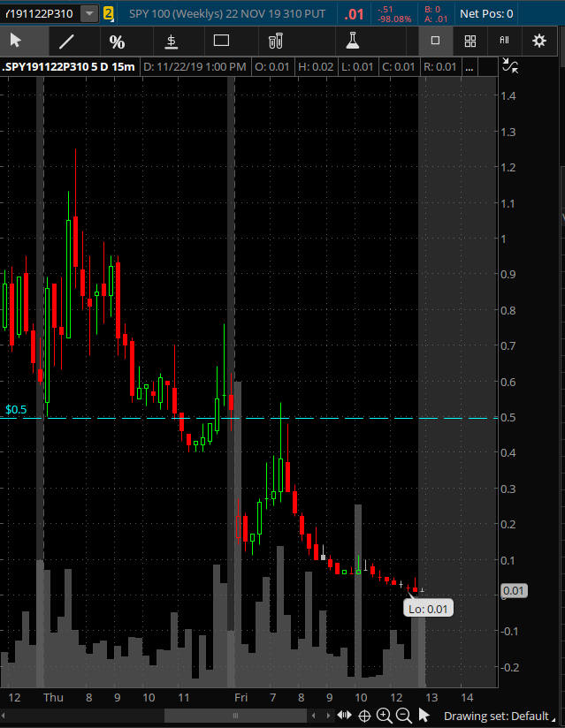Viewport: 565px width, 728px height.
Task: Click the D: 11/22/19 1:00 PM readout
Action: click(x=195, y=67)
